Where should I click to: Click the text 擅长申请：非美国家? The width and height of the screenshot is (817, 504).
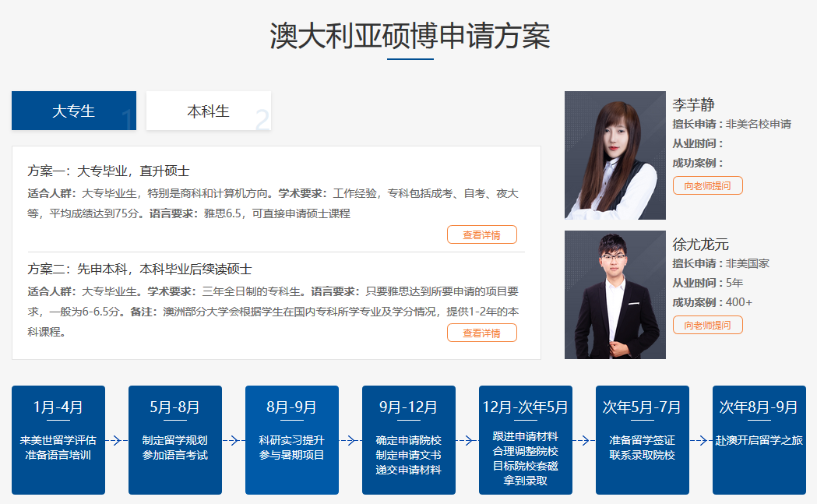(720, 264)
